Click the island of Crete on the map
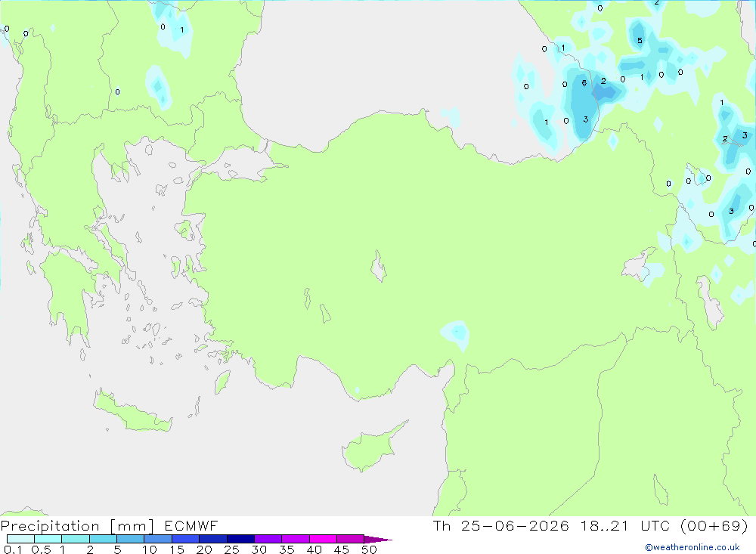Viewport: 756px width, 554px height. tap(132, 412)
